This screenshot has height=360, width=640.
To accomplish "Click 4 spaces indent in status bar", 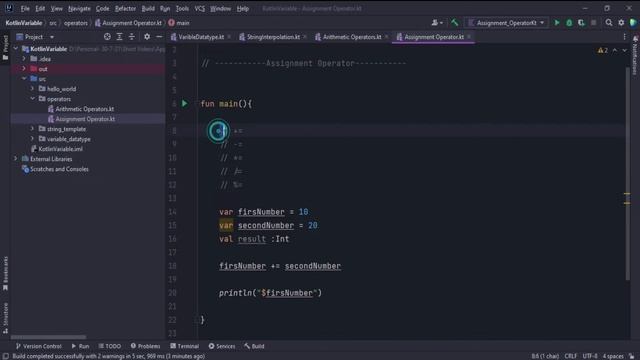I will 613,356.
